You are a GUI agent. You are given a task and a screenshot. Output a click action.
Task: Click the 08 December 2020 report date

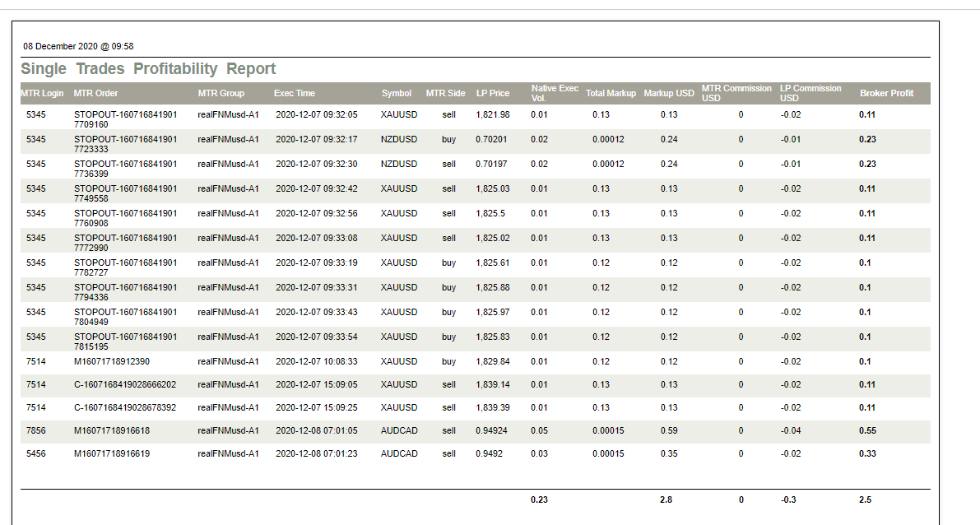tap(78, 46)
